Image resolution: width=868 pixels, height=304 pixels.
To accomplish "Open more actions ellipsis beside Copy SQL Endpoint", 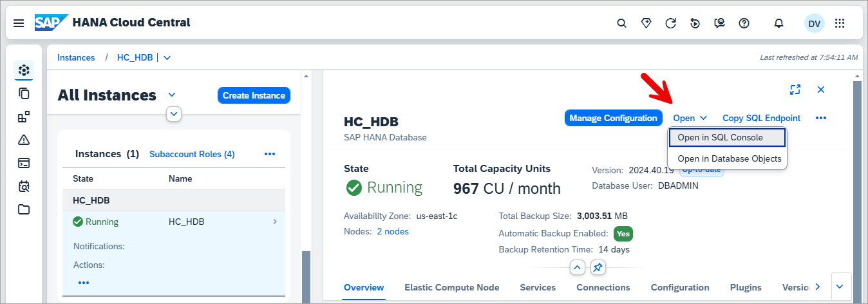I will 820,118.
